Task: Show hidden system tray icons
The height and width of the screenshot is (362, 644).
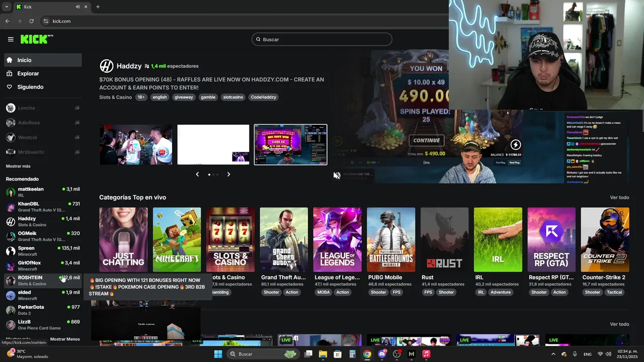Action: 553,354
